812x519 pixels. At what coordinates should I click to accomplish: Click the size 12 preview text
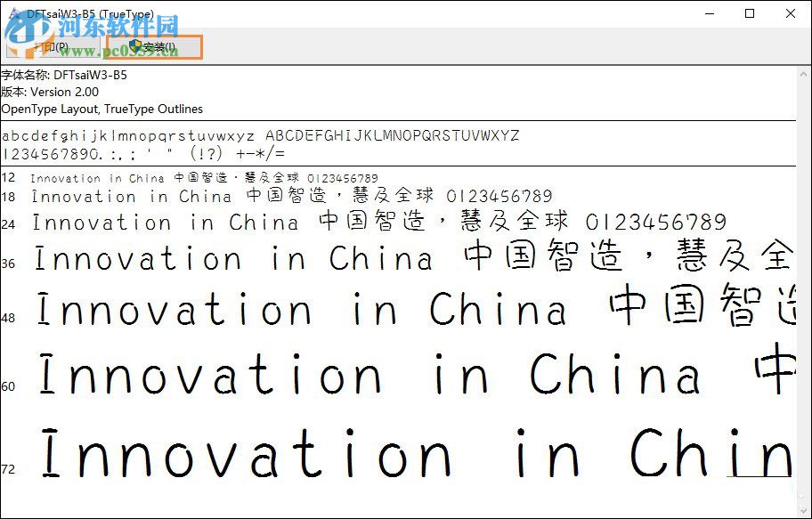pos(178,178)
